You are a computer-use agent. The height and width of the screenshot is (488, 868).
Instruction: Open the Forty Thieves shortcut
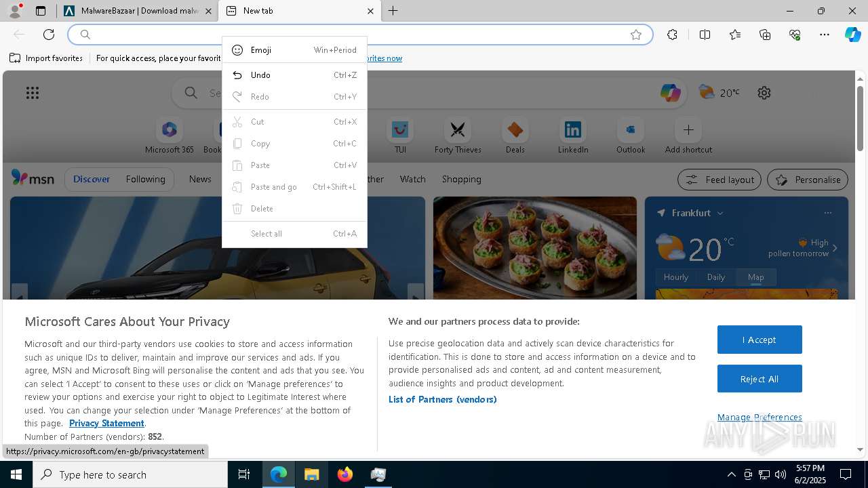pos(458,136)
